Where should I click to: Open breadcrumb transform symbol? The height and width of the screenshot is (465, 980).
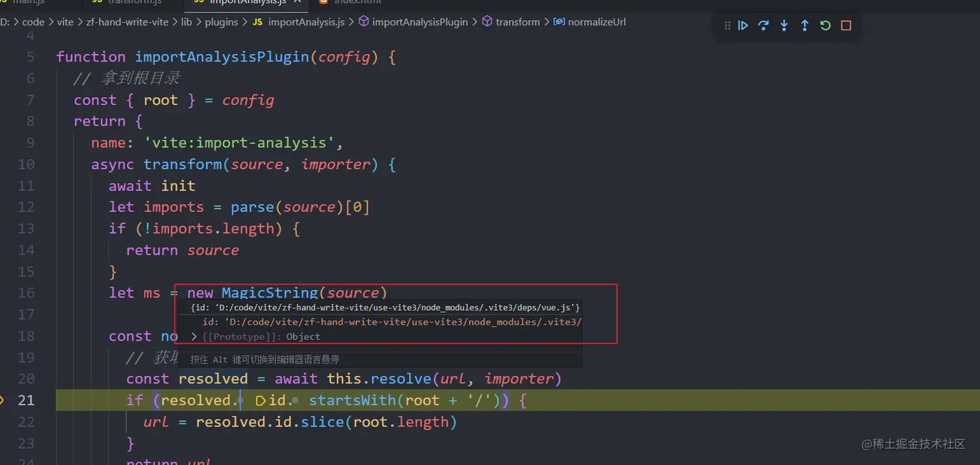coord(511,22)
